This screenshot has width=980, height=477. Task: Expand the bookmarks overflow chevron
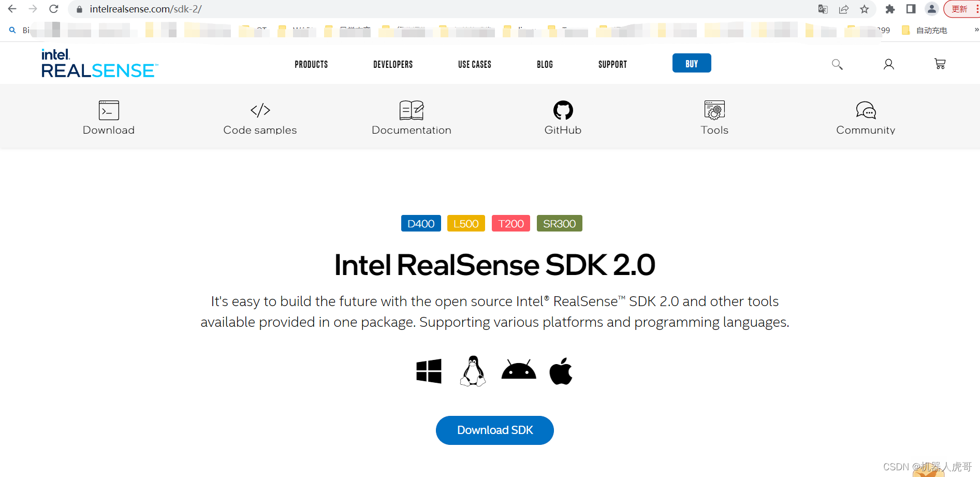pyautogui.click(x=976, y=30)
